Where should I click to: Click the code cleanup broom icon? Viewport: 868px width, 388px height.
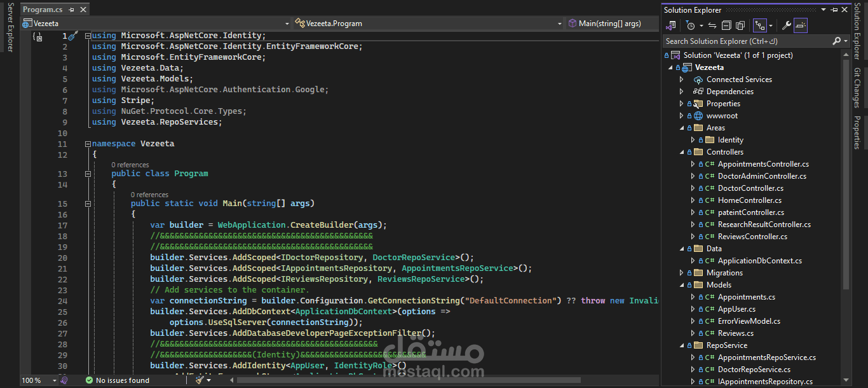(200, 380)
